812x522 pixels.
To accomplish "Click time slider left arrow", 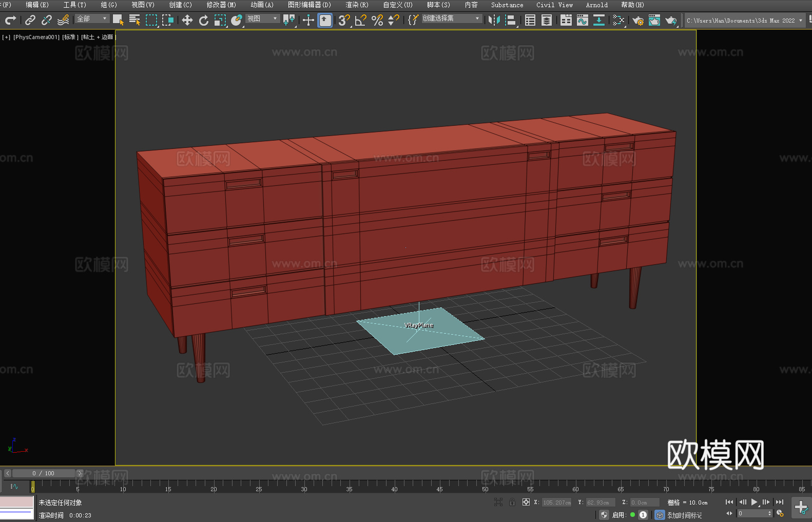I will [8, 473].
